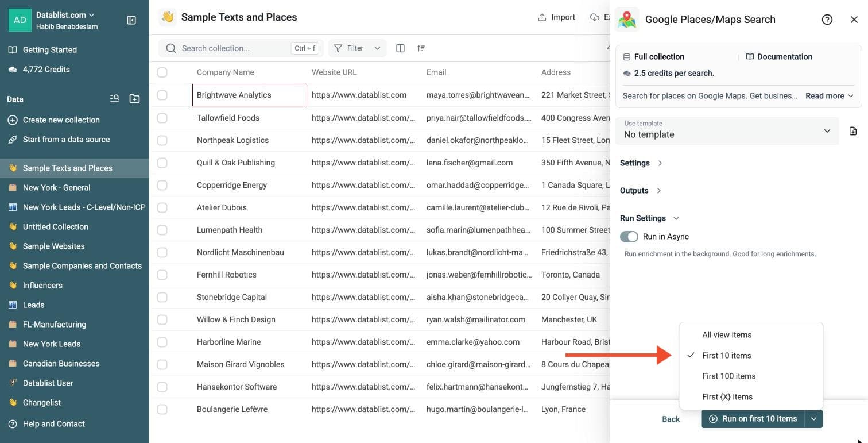This screenshot has height=443, width=868.
Task: Click Run on first 10 items button
Action: [x=753, y=419]
